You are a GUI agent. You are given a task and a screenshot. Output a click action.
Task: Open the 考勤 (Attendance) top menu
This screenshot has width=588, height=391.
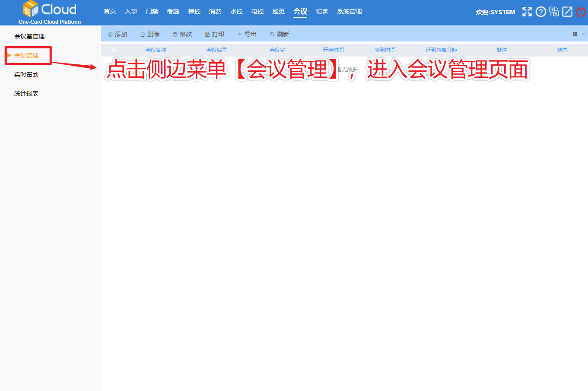[x=173, y=11]
